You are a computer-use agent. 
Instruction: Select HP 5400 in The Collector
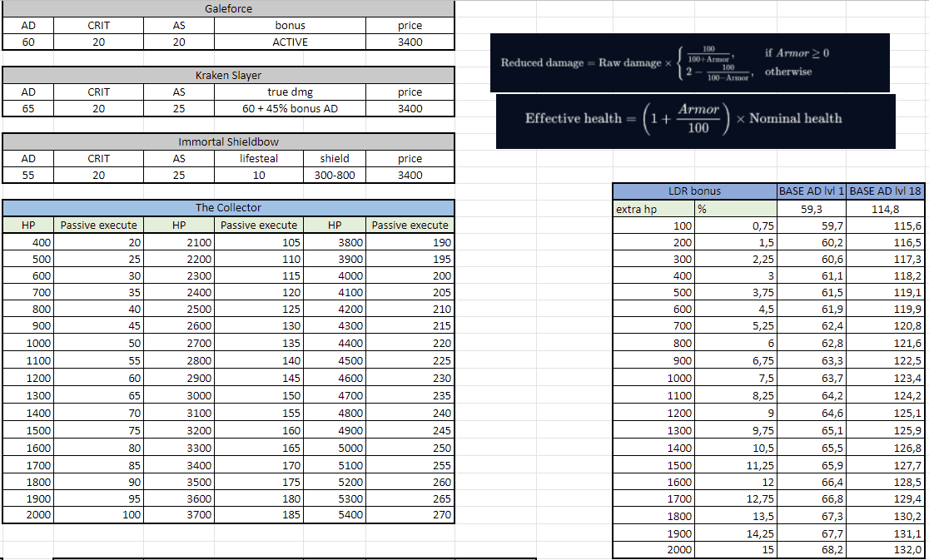pos(334,514)
